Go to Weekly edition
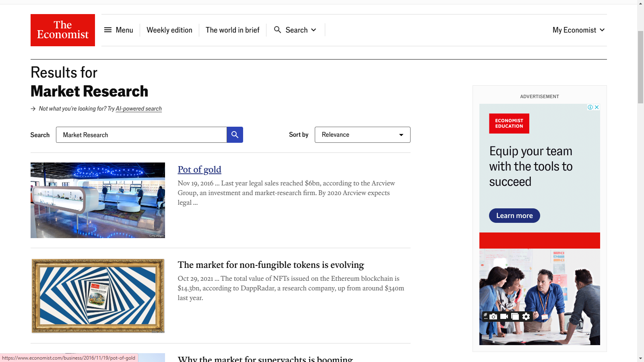644x362 pixels. pyautogui.click(x=169, y=30)
